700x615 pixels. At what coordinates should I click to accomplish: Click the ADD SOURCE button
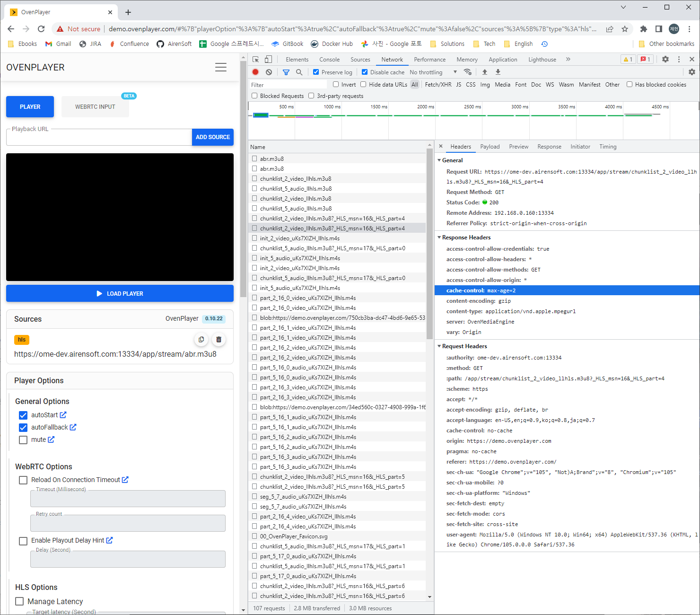point(213,137)
